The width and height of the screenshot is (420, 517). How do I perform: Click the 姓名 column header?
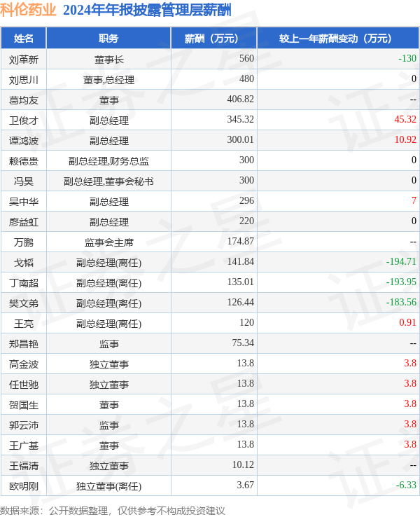click(23, 39)
